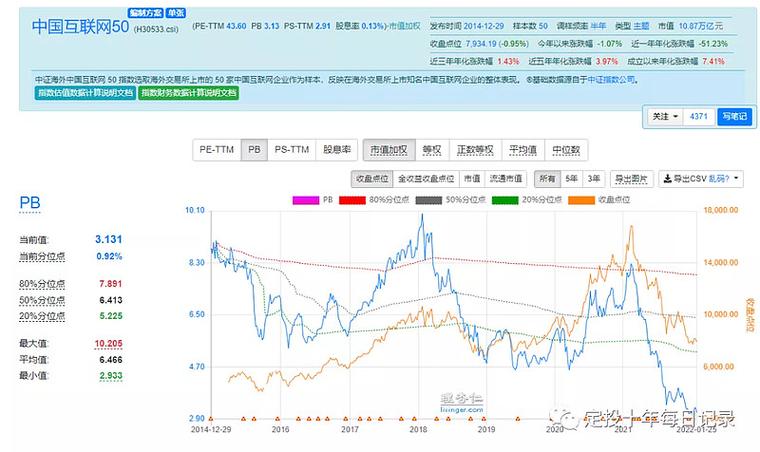The height and width of the screenshot is (452, 760).
Task: Click the 平均值 6.466 value
Action: [111, 360]
